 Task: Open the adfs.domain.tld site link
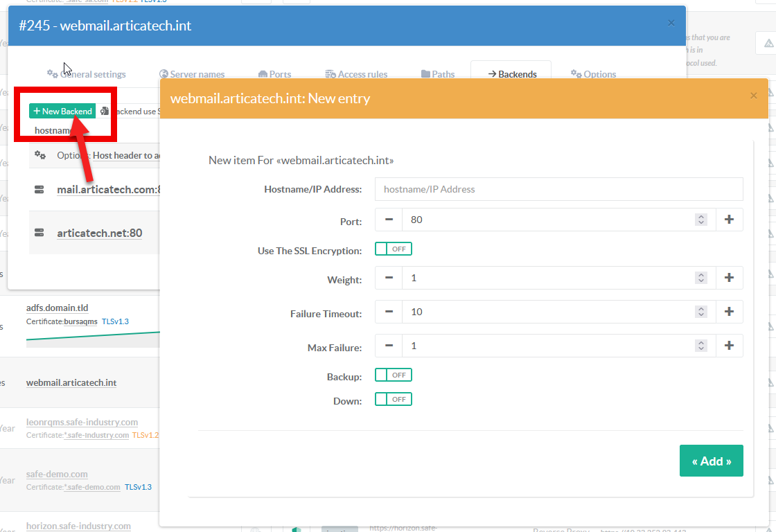pos(57,308)
